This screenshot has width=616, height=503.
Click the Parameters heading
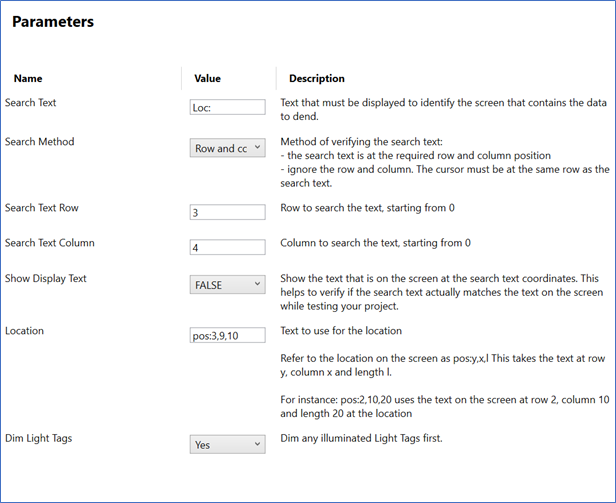point(53,22)
